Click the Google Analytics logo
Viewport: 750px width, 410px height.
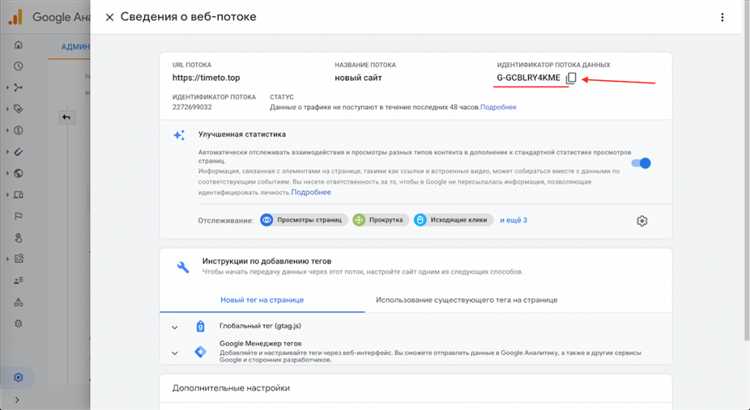click(x=15, y=18)
